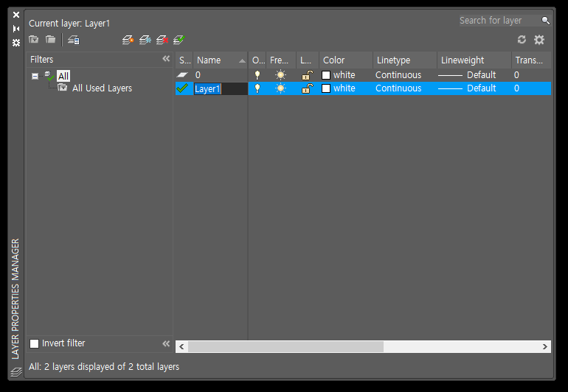568x392 pixels.
Task: Change Continuous linetype of layer 0
Action: pyautogui.click(x=398, y=75)
